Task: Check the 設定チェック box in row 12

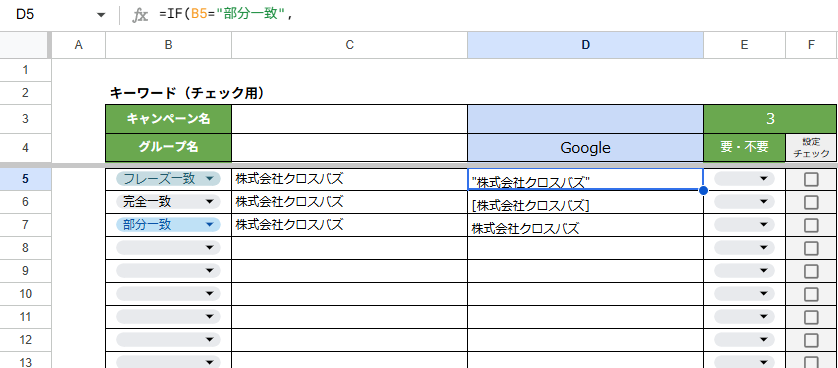Action: click(811, 340)
